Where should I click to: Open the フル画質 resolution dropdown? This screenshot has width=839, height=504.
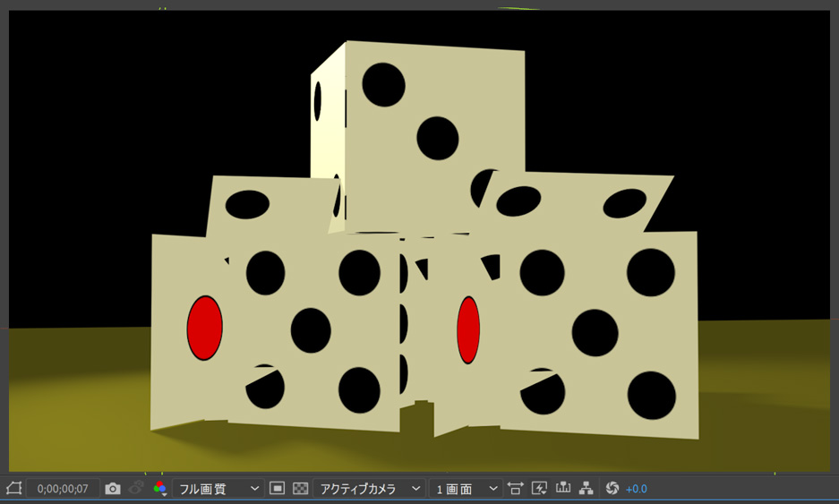[x=218, y=488]
